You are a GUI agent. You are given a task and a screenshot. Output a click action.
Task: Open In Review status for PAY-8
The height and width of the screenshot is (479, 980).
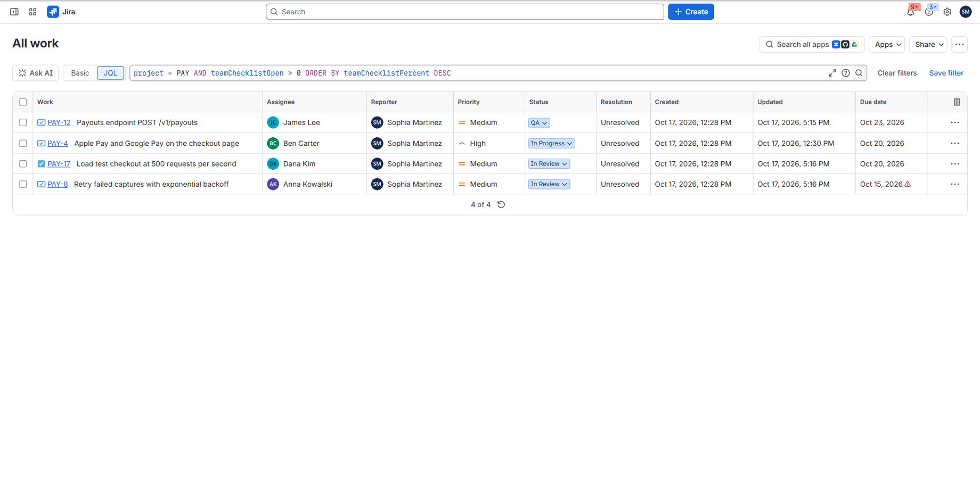pos(549,184)
